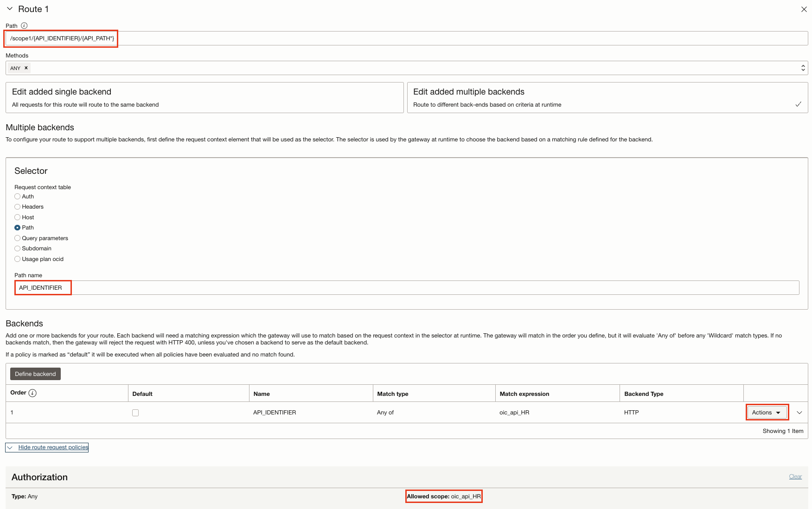The height and width of the screenshot is (509, 812).
Task: Open the Methods dropdown selector
Action: tap(803, 68)
